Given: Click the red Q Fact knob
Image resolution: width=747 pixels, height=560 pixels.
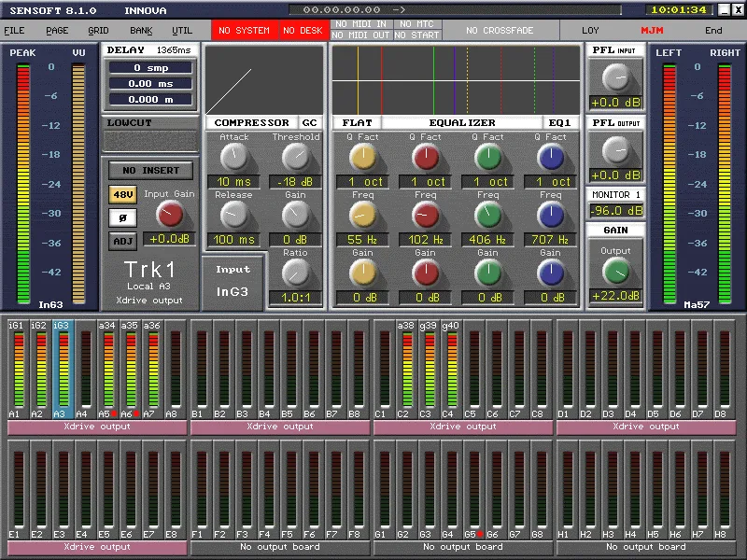Looking at the screenshot, I should (426, 157).
